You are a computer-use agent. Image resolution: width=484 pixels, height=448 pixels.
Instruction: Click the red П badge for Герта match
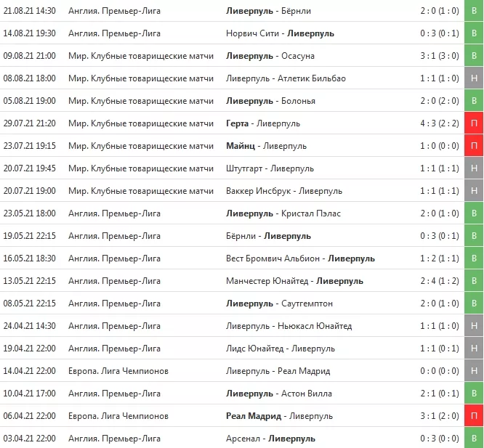[474, 123]
